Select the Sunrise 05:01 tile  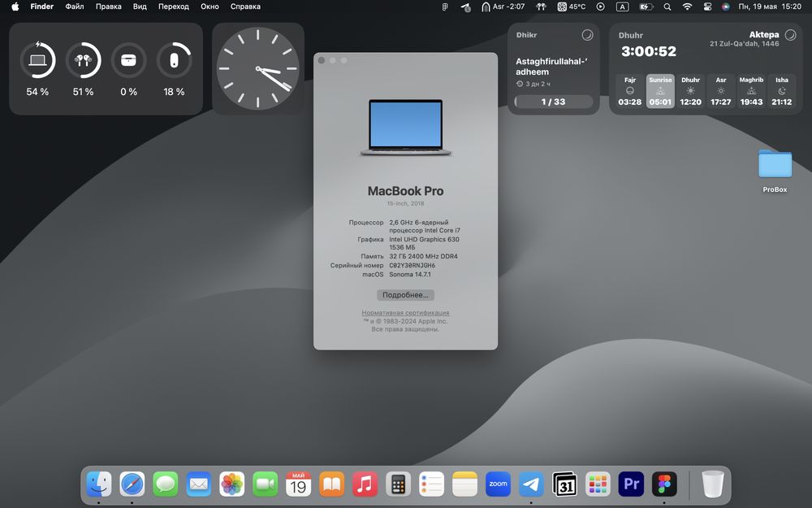pos(660,91)
